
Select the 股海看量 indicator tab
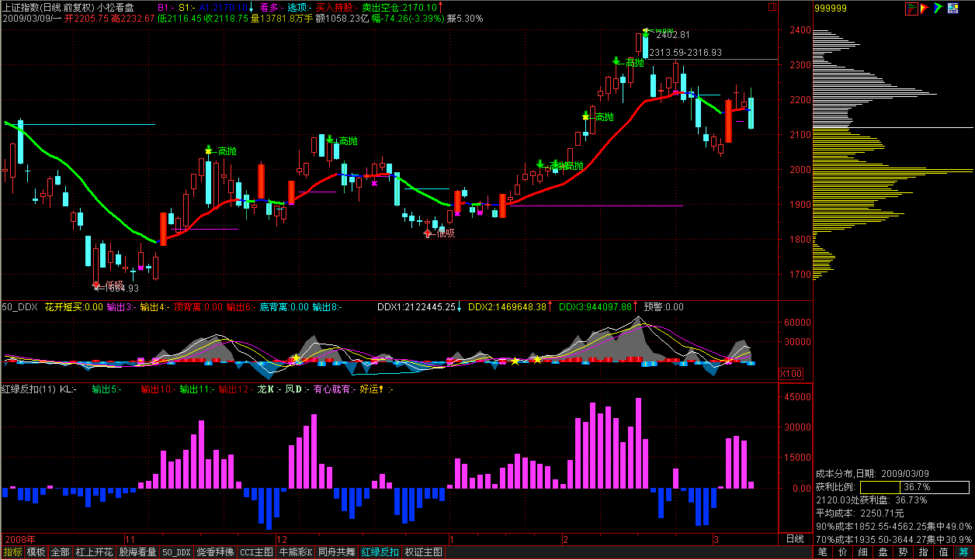pyautogui.click(x=137, y=552)
